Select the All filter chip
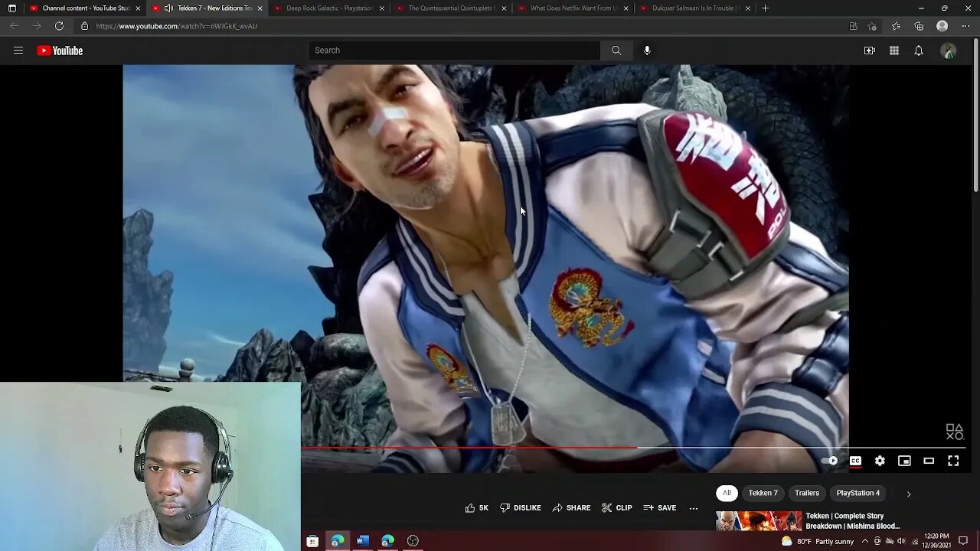This screenshot has width=980, height=551. [727, 493]
